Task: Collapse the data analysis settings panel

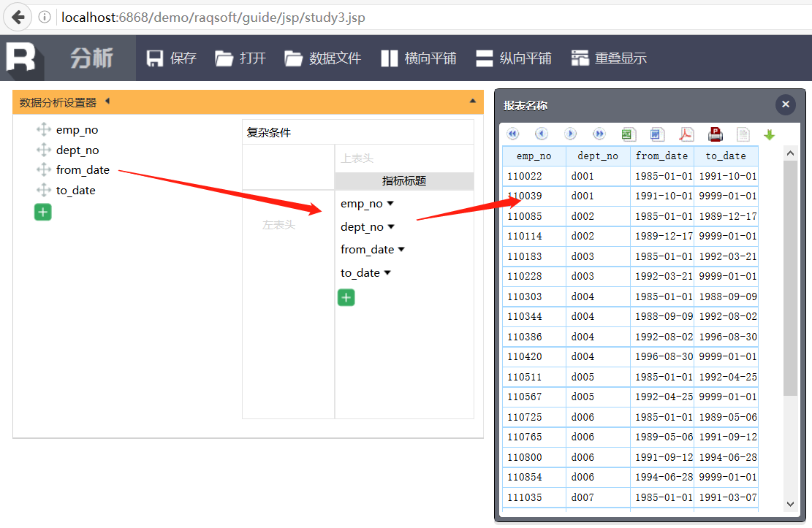Action: [x=472, y=102]
